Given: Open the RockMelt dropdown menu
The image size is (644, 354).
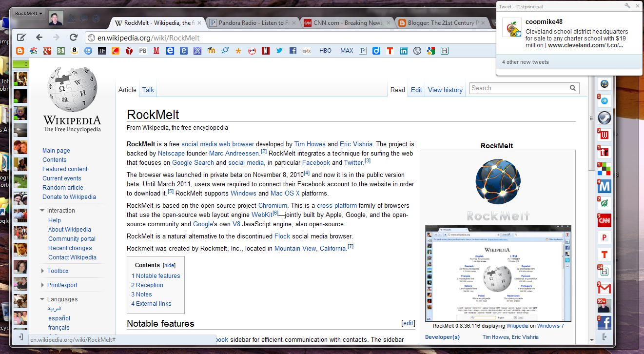Looking at the screenshot, I should tap(28, 13).
